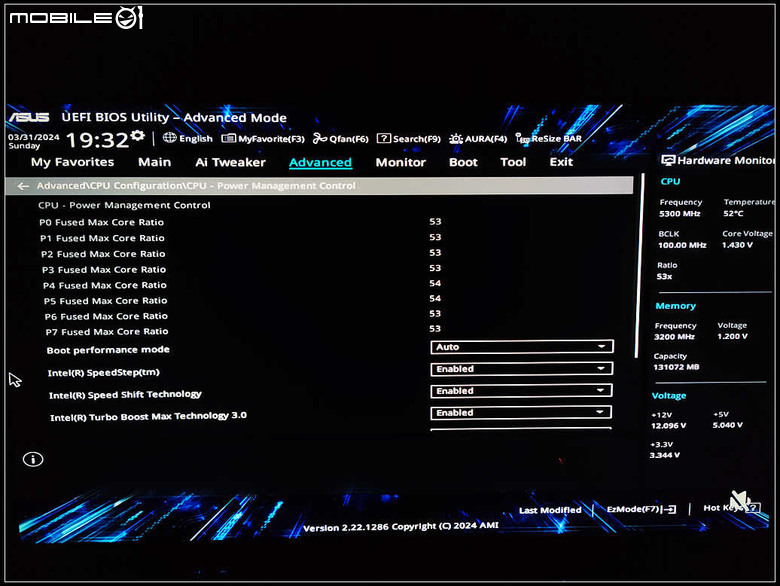Open the Exit tab
780x586 pixels.
coord(561,162)
